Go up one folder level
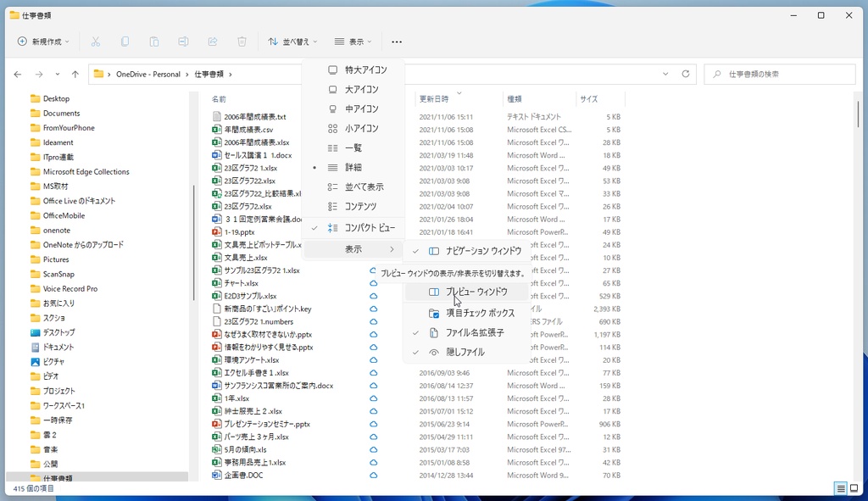This screenshot has height=501, width=868. [75, 75]
